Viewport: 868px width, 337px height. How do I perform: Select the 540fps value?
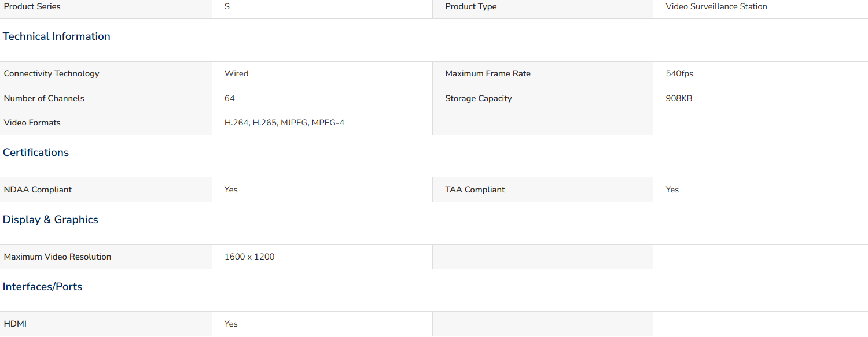(679, 73)
